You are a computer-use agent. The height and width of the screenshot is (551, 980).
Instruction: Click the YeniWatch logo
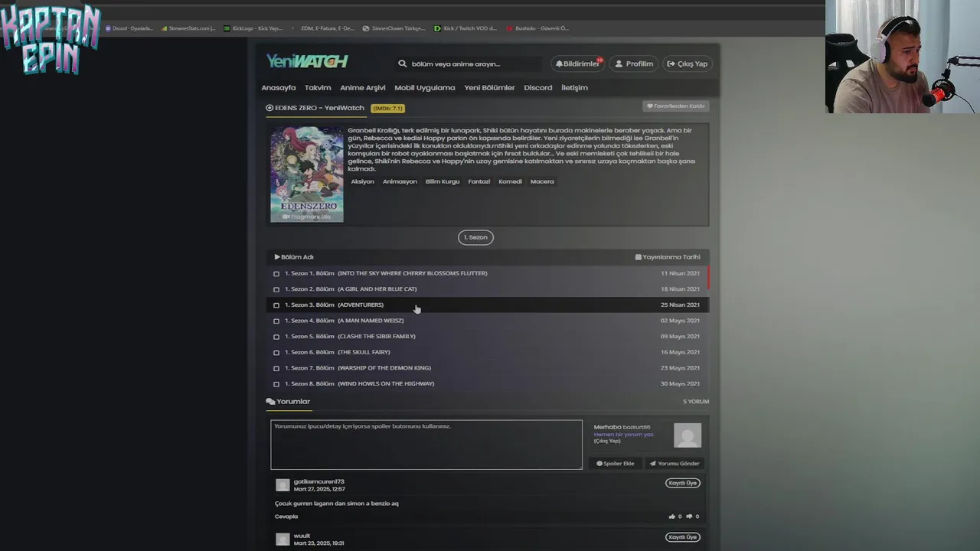pos(307,62)
